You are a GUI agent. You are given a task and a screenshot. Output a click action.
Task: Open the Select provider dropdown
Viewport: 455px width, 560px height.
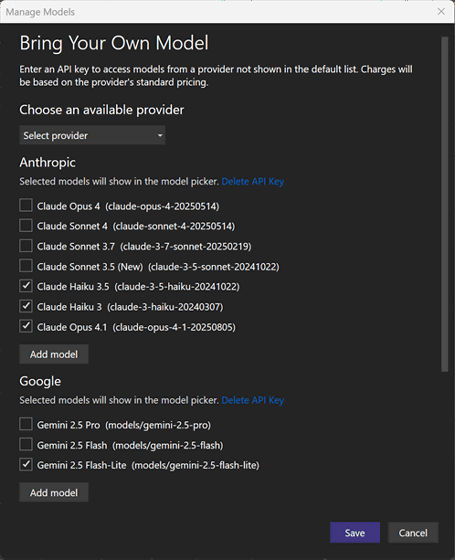(x=92, y=135)
